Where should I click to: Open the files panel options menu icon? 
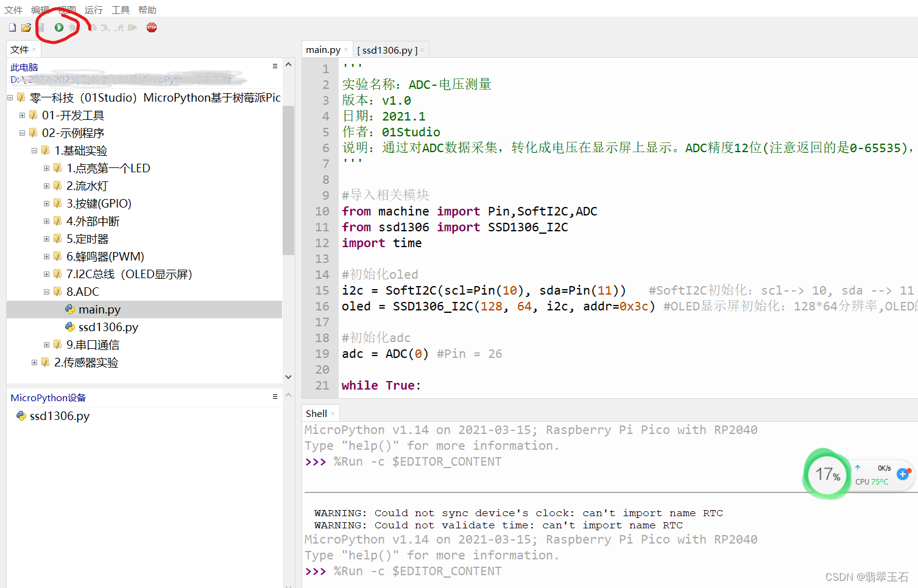pos(274,65)
